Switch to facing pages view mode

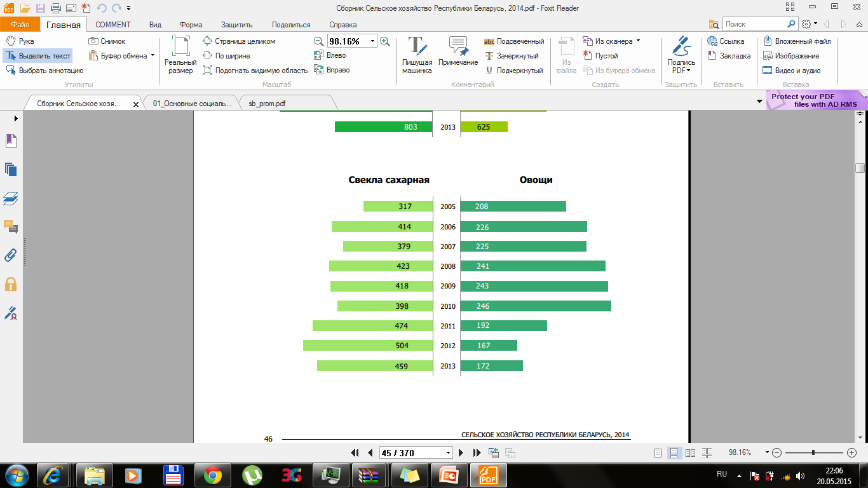point(690,453)
